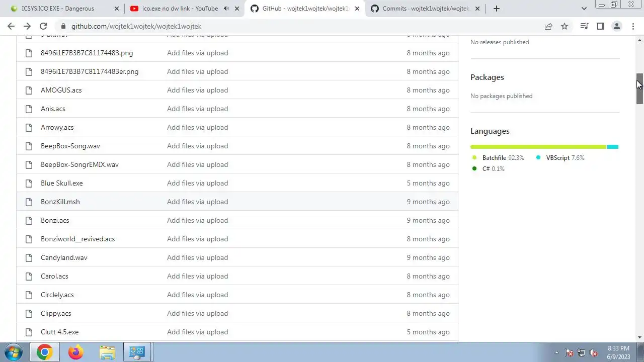Screen dimensions: 644x362
Task: Open the media control icon
Action: tap(584, 26)
